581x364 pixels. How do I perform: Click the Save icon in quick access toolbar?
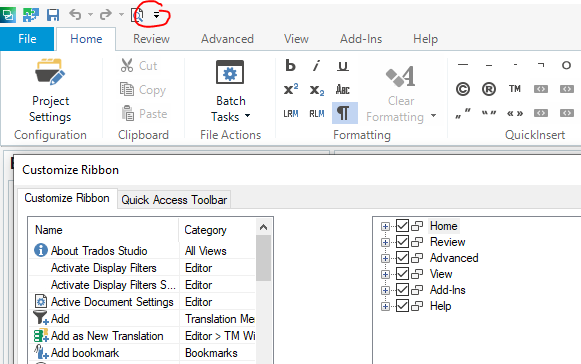coord(53,15)
